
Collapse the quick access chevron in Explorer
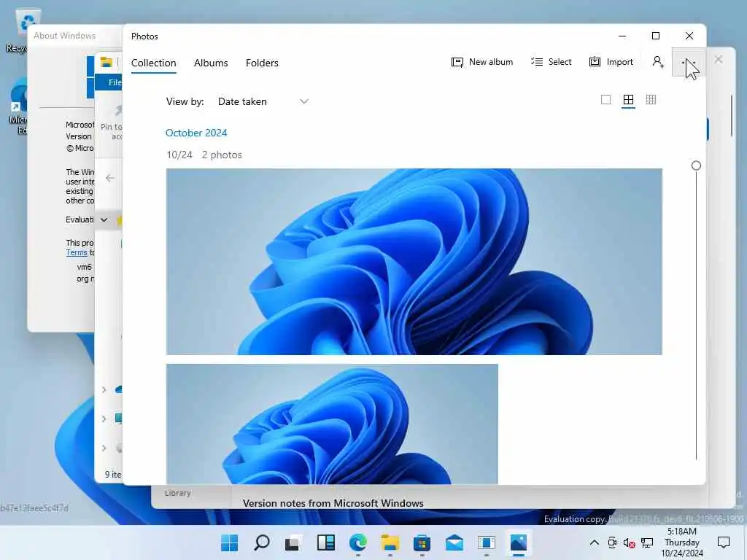(x=104, y=219)
